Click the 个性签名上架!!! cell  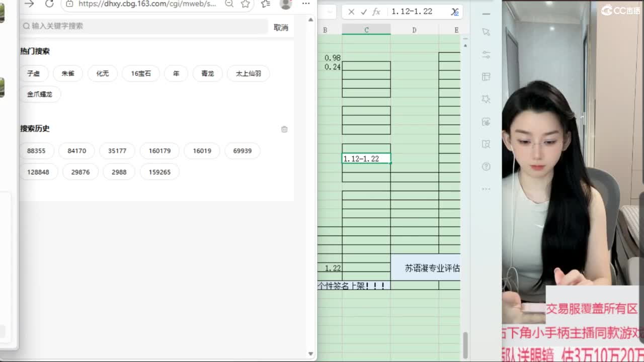354,286
